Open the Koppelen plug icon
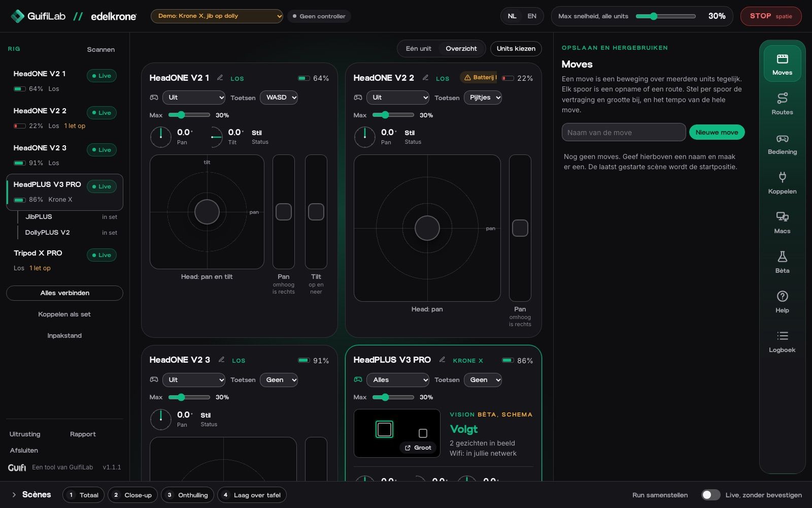Viewport: 812px width, 508px height. (x=782, y=182)
